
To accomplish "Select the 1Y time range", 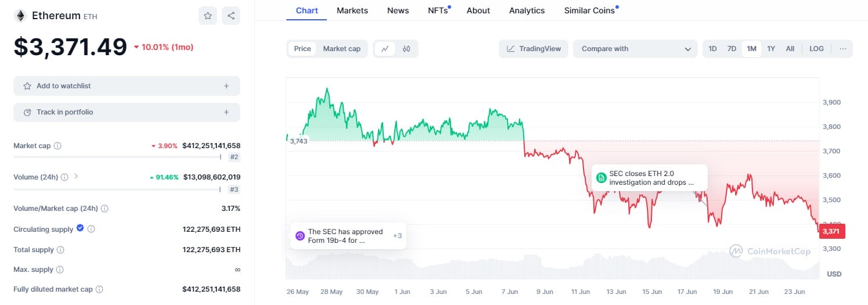I will [x=771, y=49].
